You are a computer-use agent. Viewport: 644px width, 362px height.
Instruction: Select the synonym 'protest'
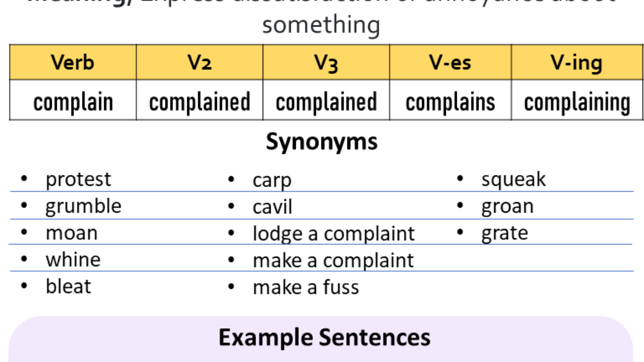tap(78, 179)
